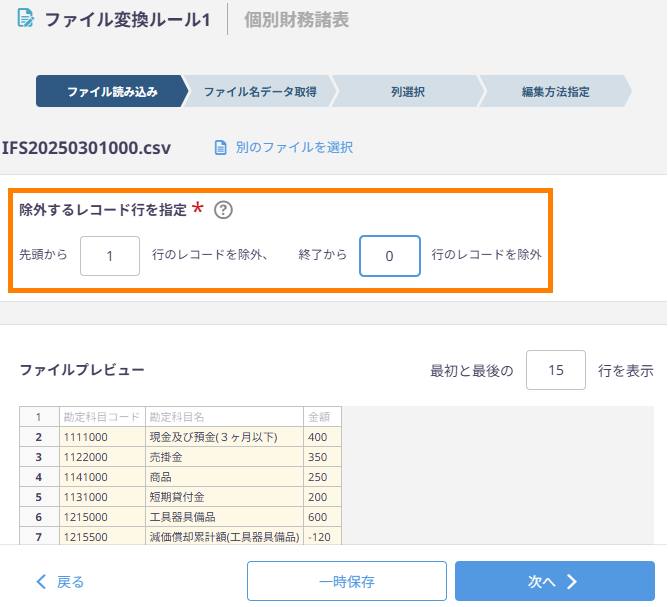The width and height of the screenshot is (668, 607).
Task: Click amount cell 350
Action: click(x=322, y=457)
